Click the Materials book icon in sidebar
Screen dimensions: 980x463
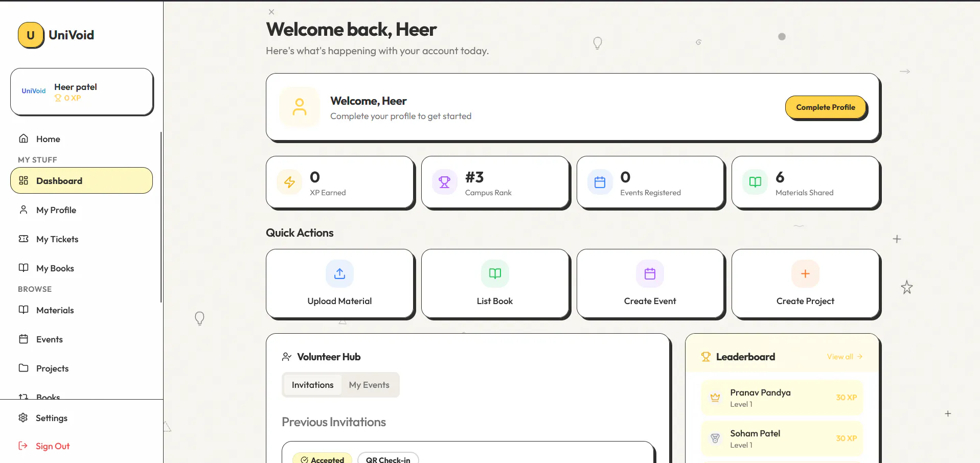point(24,310)
